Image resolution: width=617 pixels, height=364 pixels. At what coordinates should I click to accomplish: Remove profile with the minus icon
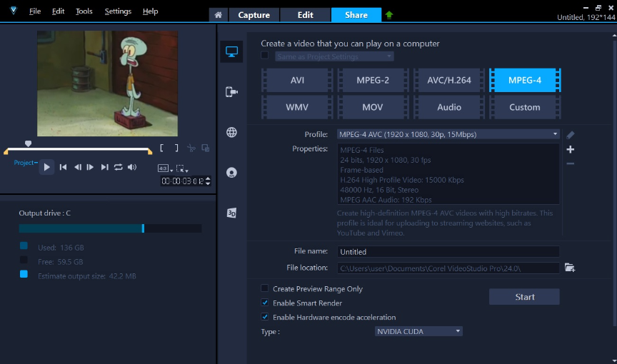click(x=570, y=163)
